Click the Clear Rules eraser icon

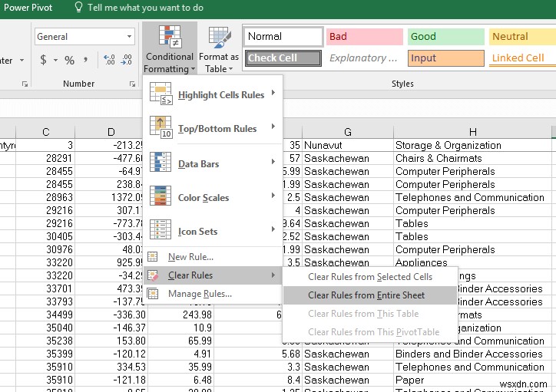point(153,275)
